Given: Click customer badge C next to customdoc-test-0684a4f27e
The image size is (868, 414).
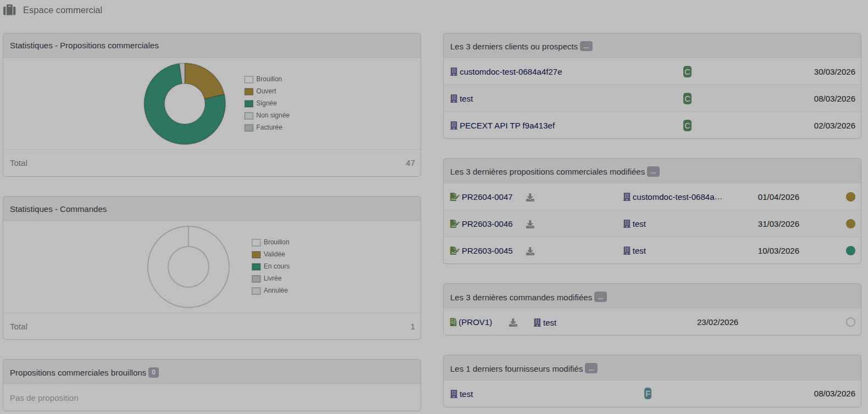Looking at the screenshot, I should (x=687, y=72).
